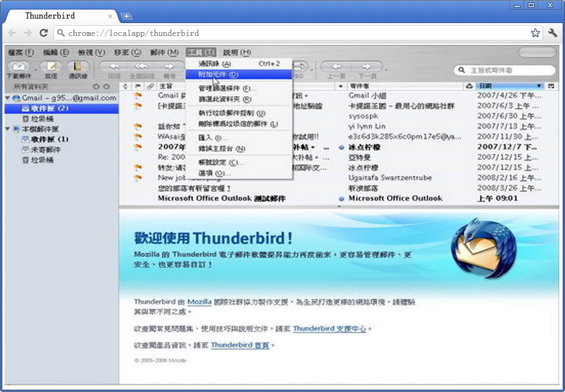Select 附加元件 (D) Add-ons menu entry

point(239,74)
